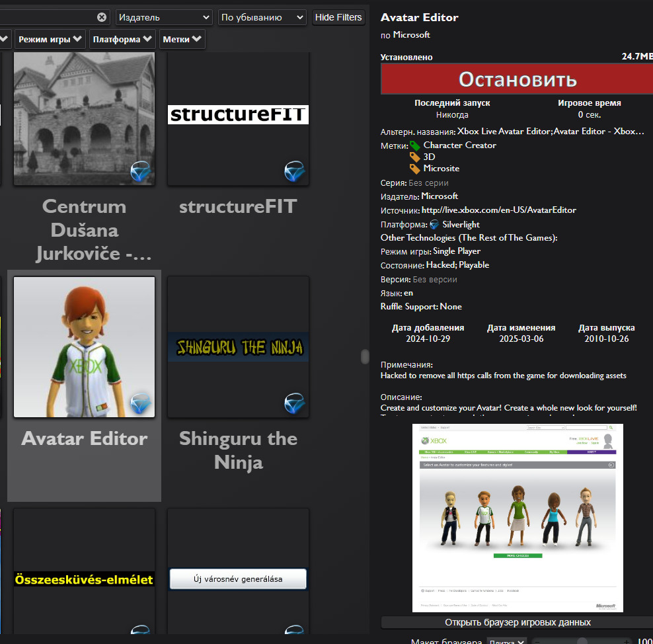Open the Плитка layout dropdown
Image resolution: width=653 pixels, height=644 pixels.
pos(507,642)
